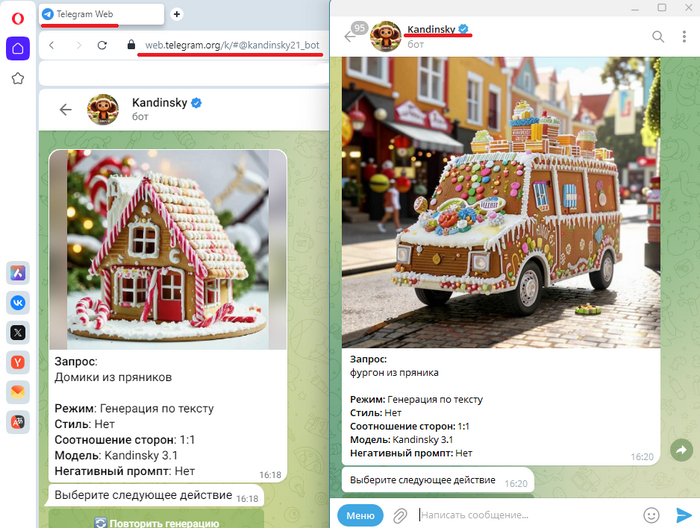Minimize the desktop Telegram window
The image size is (700, 528).
pos(635,8)
